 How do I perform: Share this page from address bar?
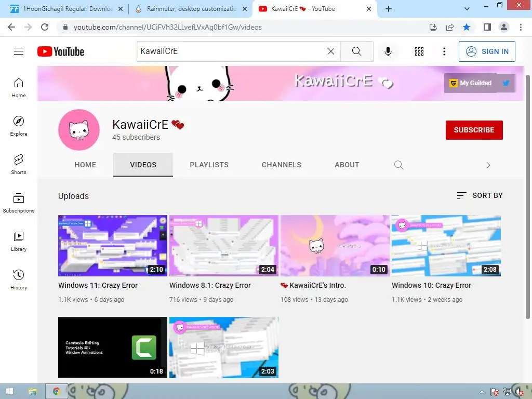pyautogui.click(x=450, y=27)
